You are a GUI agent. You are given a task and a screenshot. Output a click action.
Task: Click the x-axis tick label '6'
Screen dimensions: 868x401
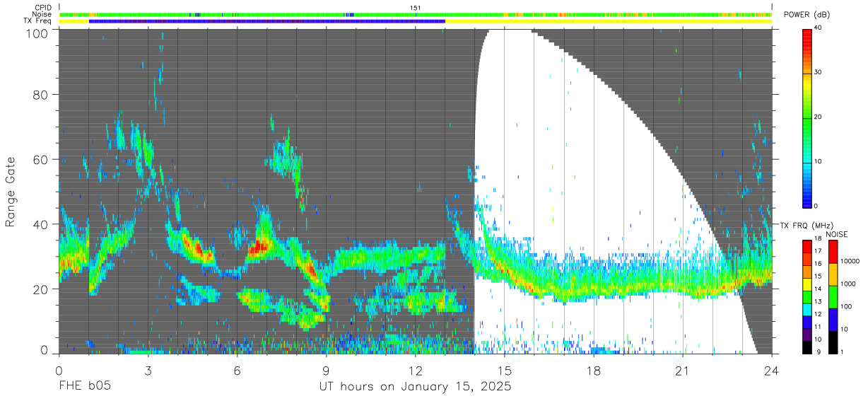point(237,370)
